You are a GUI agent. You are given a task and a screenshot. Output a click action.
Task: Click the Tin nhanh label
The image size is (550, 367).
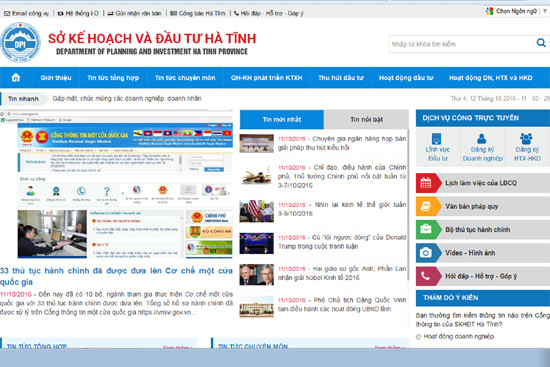[23, 99]
